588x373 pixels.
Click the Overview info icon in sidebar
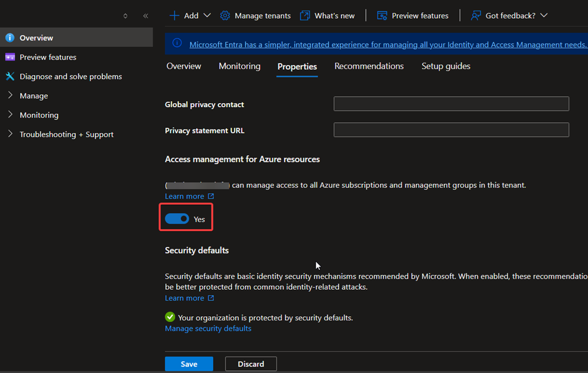[9, 38]
